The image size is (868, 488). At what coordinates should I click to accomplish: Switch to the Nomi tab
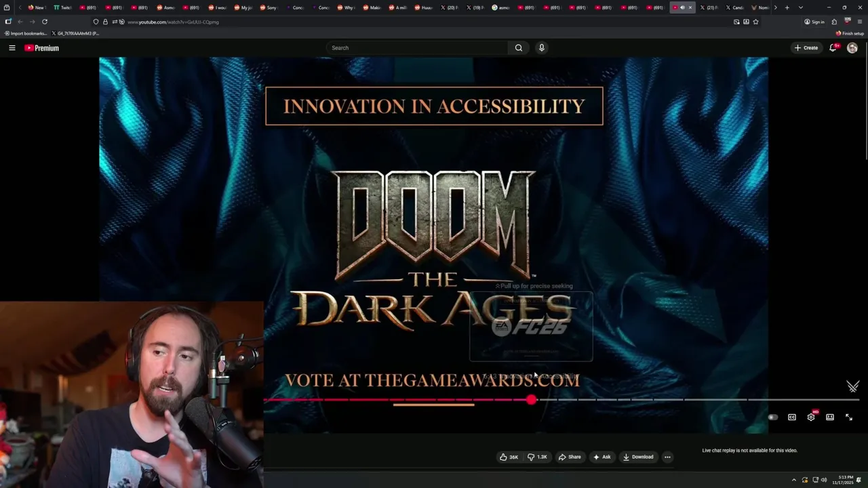(759, 7)
